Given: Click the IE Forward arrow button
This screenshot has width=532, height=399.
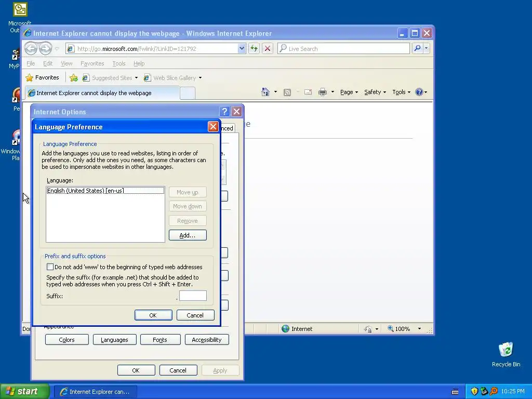Looking at the screenshot, I should [x=46, y=48].
